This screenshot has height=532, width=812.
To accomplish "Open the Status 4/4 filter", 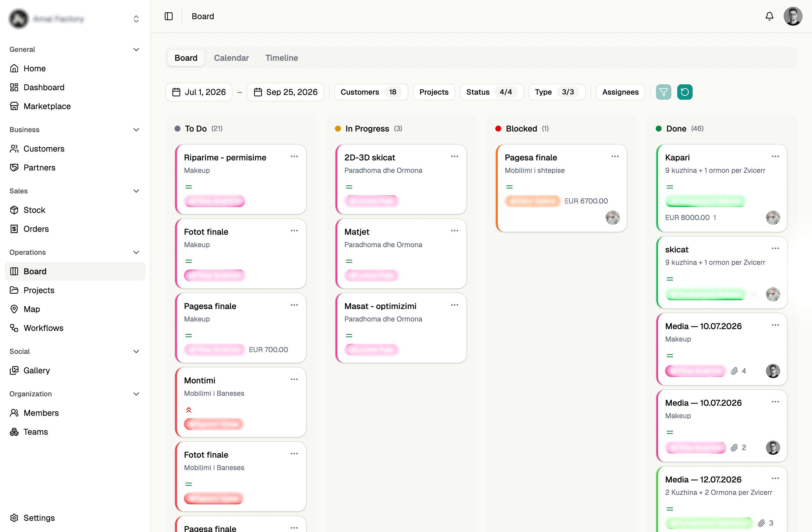I will point(491,92).
